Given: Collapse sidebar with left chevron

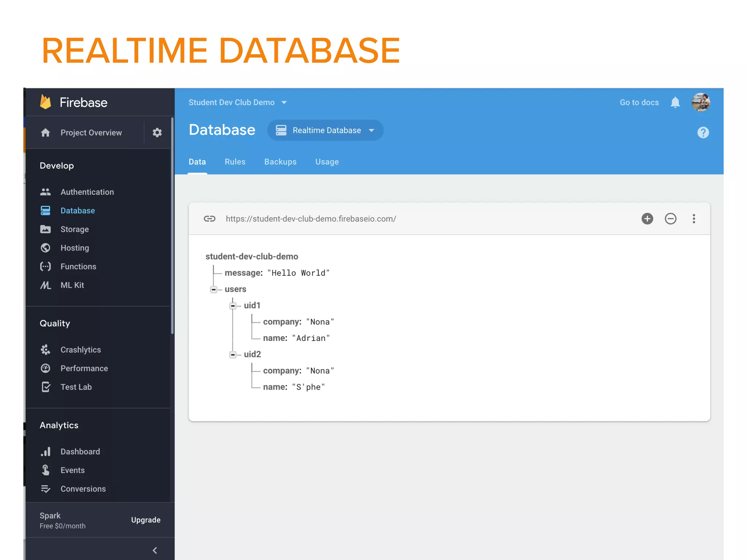Looking at the screenshot, I should click(155, 550).
